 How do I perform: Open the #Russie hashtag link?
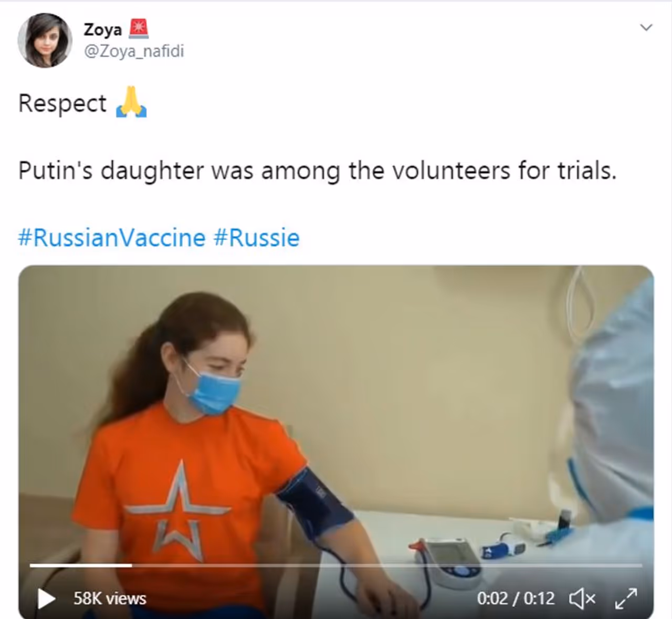[x=256, y=238]
